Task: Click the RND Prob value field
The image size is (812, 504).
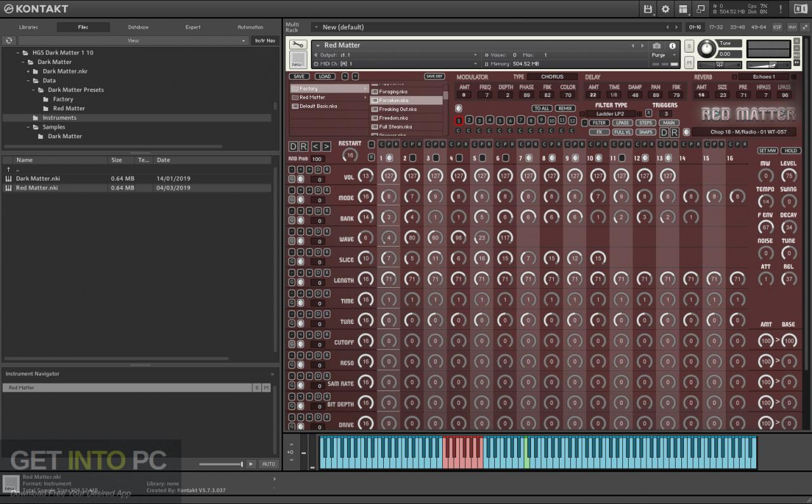Action: (318, 159)
